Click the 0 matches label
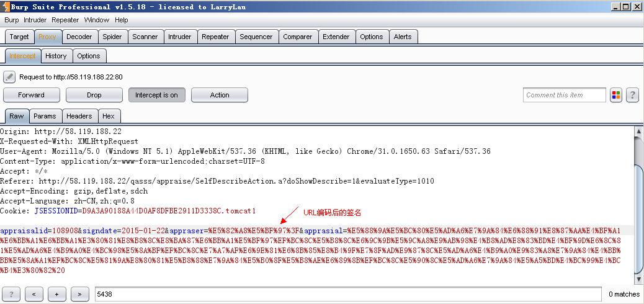The image size is (644, 304). [x=624, y=294]
